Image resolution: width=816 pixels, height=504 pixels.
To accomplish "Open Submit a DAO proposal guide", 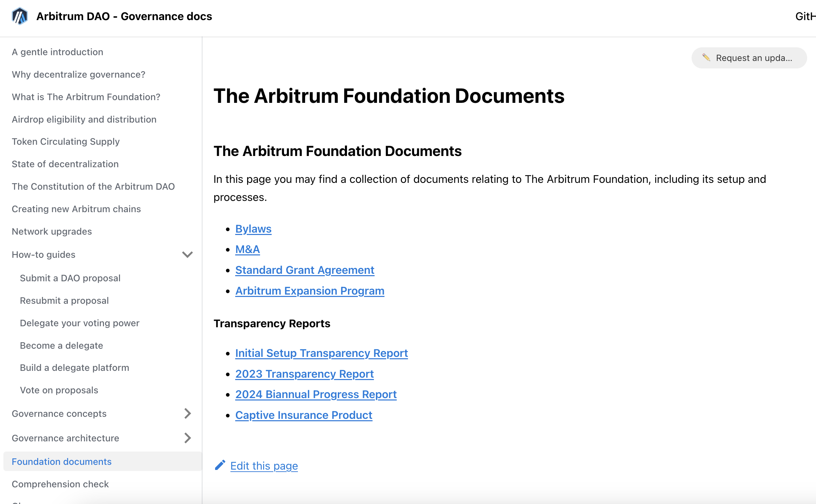I will point(70,278).
